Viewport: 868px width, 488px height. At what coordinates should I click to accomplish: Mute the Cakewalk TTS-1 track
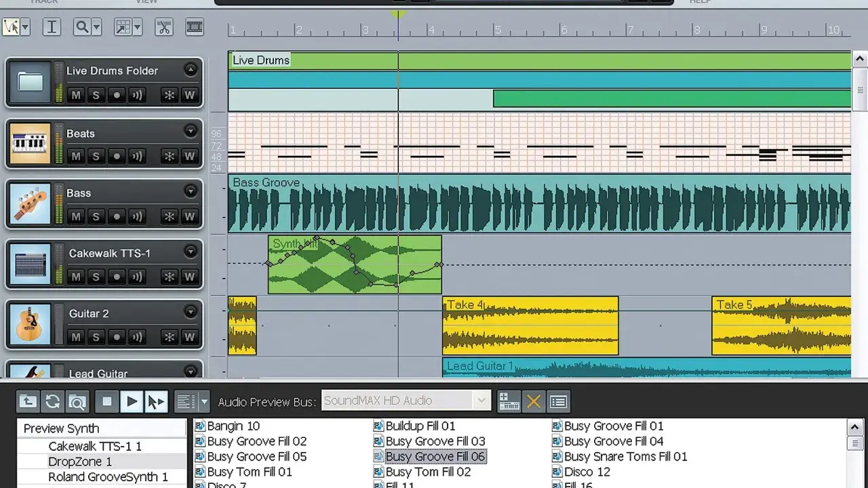point(76,277)
